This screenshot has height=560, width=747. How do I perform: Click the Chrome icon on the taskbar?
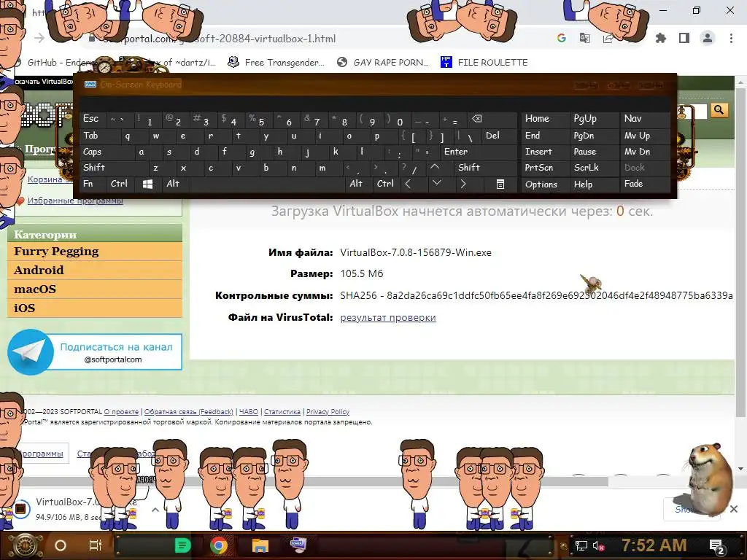(219, 545)
